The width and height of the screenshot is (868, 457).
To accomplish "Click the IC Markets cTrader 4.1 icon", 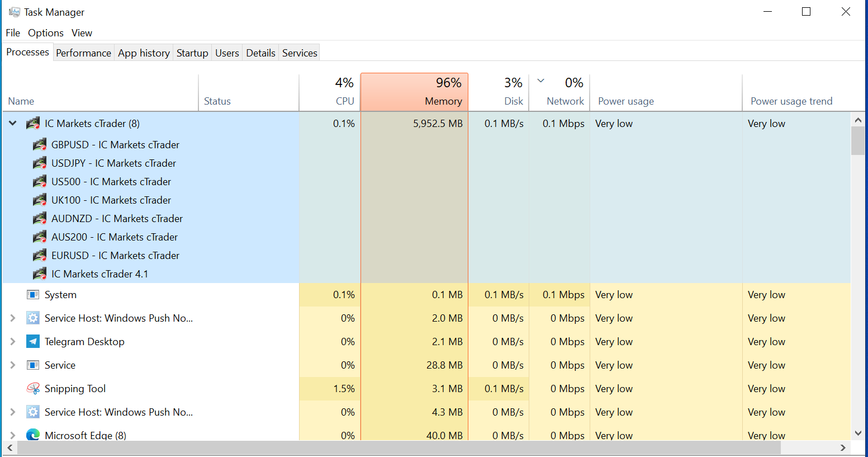I will (x=40, y=274).
